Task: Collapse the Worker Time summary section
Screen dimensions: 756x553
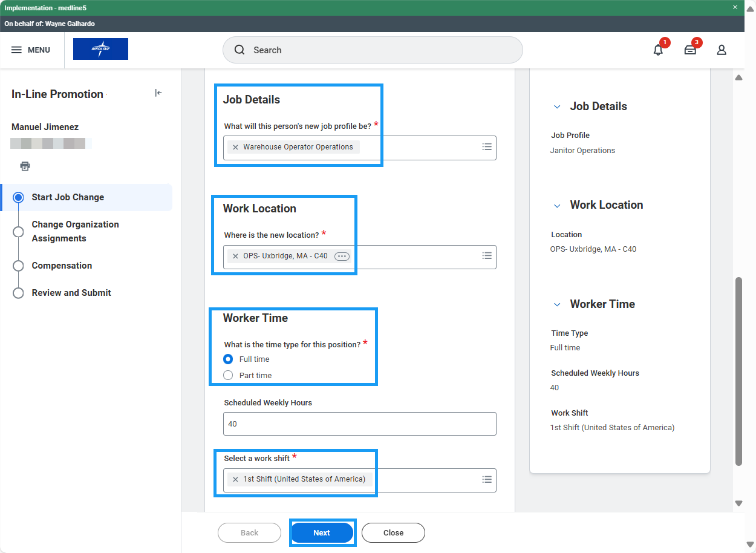Action: click(x=557, y=305)
